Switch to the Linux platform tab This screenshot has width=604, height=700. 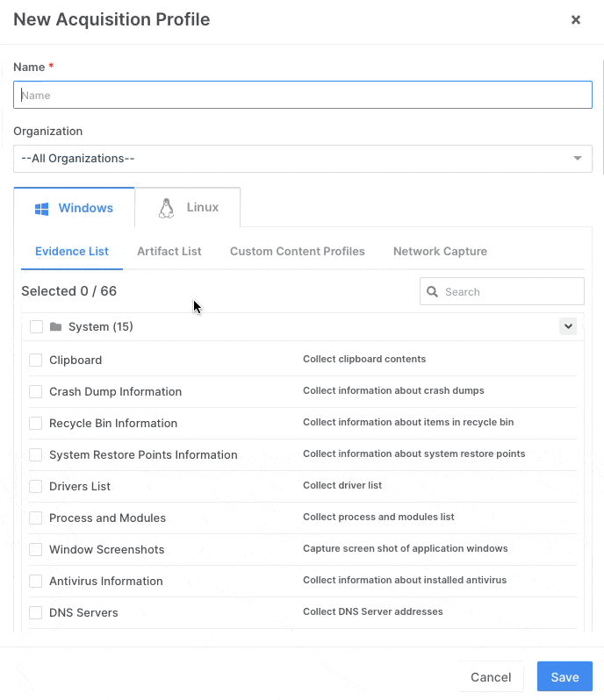pos(188,208)
